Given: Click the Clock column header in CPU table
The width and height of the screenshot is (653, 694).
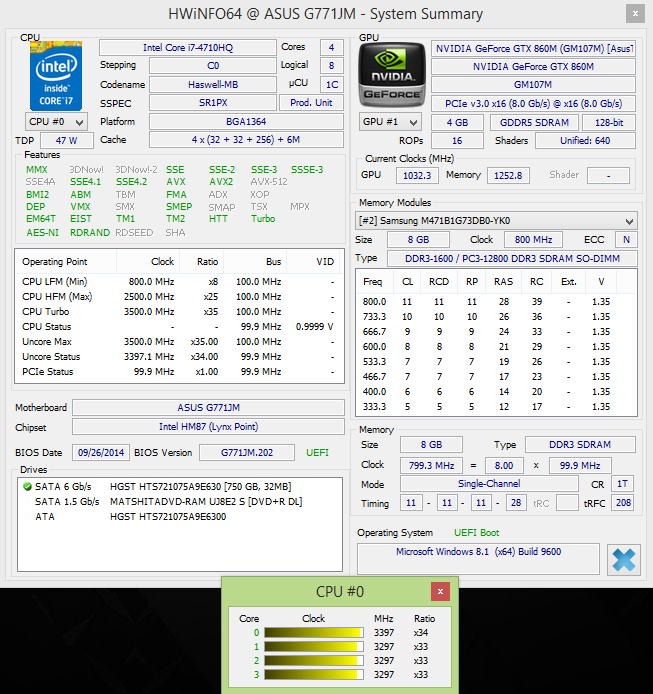Looking at the screenshot, I should click(148, 262).
